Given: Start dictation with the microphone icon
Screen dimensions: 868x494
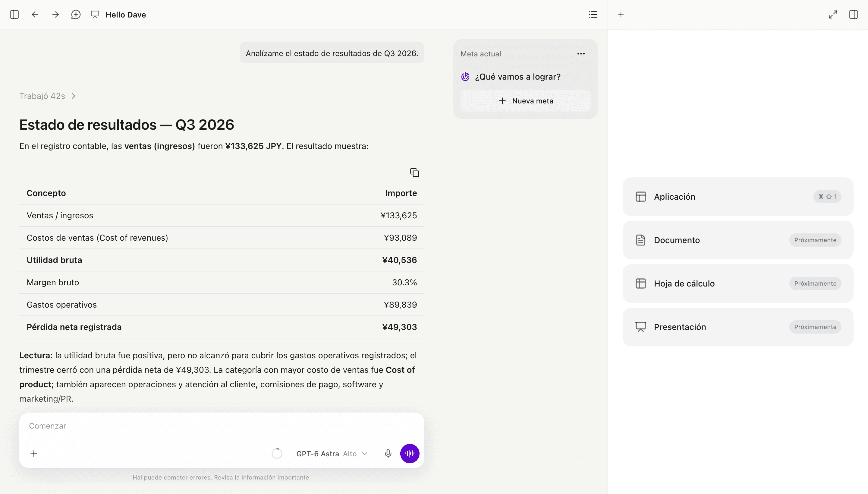Looking at the screenshot, I should pos(388,454).
